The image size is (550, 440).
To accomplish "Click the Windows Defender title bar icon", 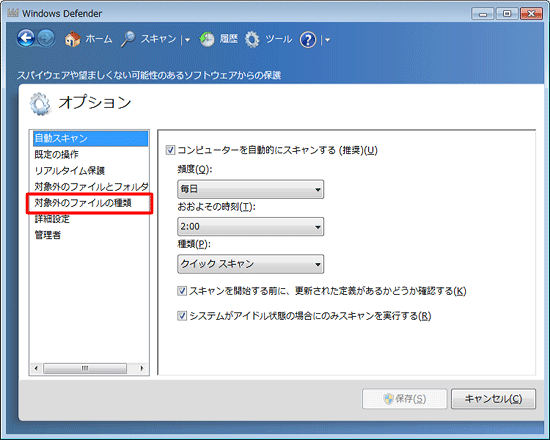I will point(13,13).
